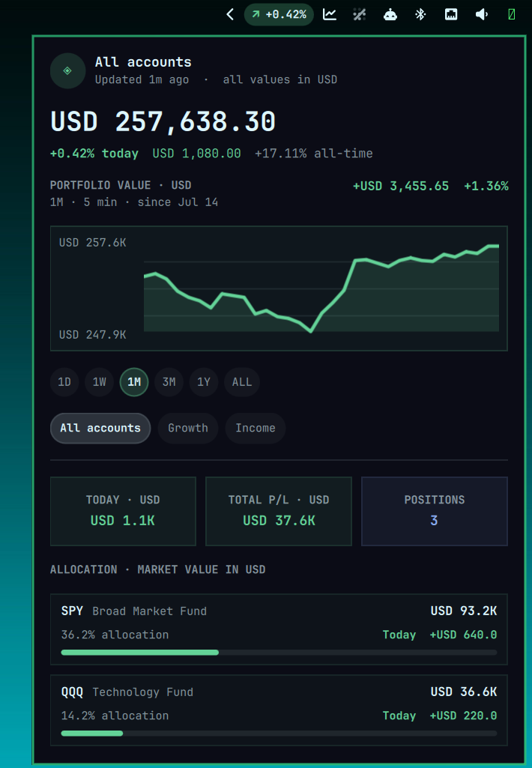Click the USD 247.9K chart axis label
This screenshot has height=768, width=532.
(93, 334)
